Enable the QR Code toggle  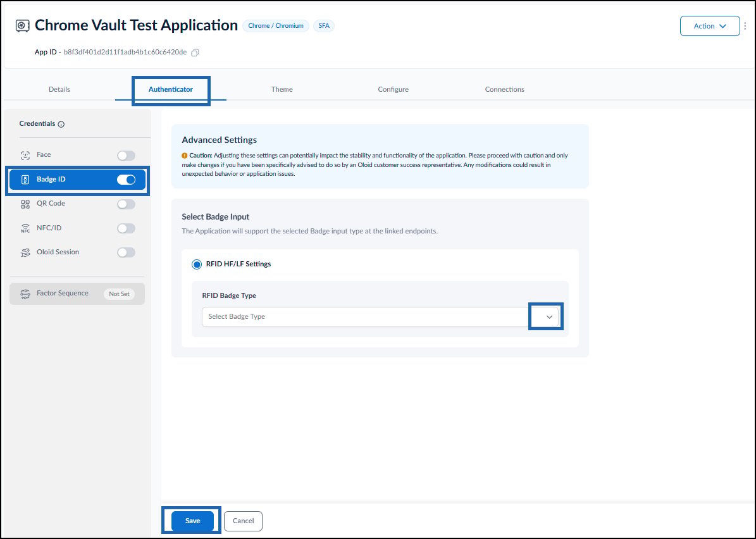coord(127,204)
